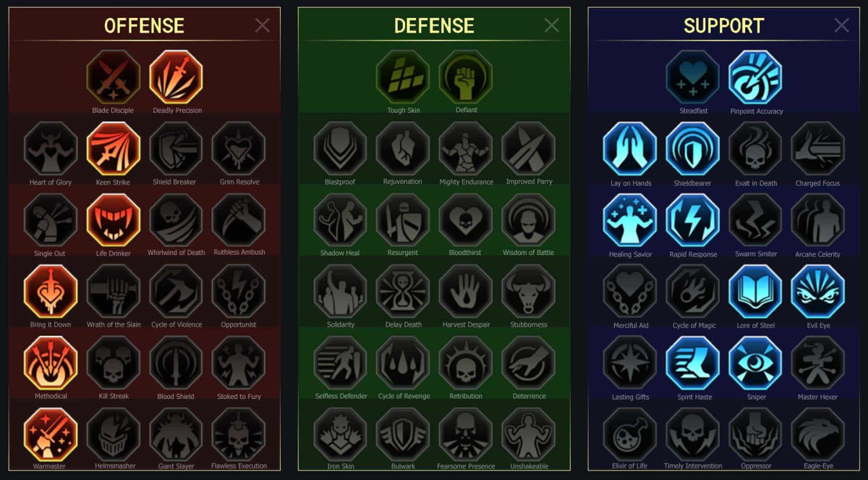Select the Pinpoint Accuracy mastery

(756, 77)
